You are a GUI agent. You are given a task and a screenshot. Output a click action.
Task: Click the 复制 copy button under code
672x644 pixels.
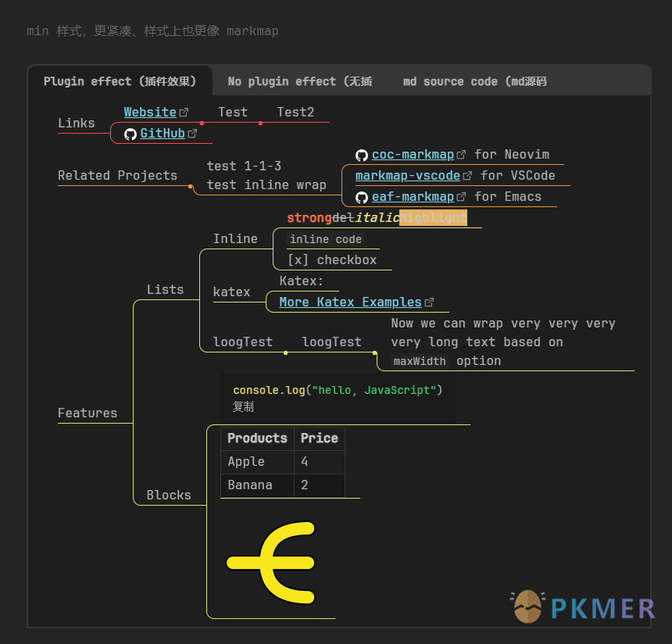pos(243,406)
